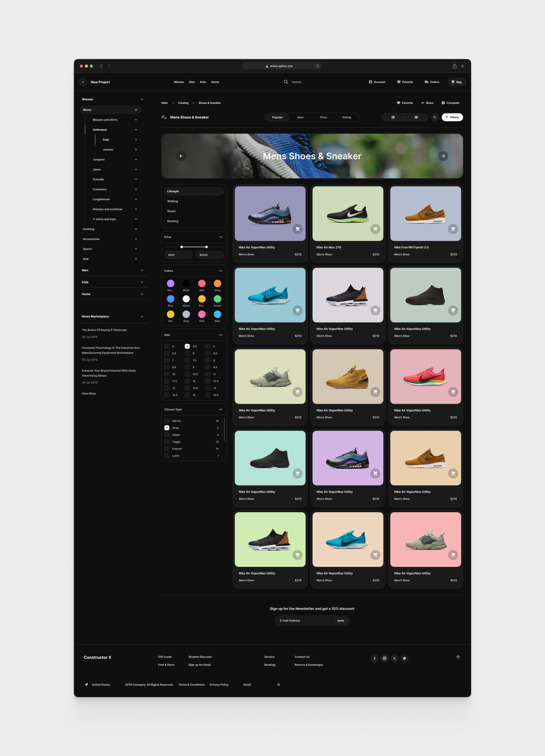The width and height of the screenshot is (545, 756).
Task: Click the back circle beside New Project
Action: click(83, 82)
